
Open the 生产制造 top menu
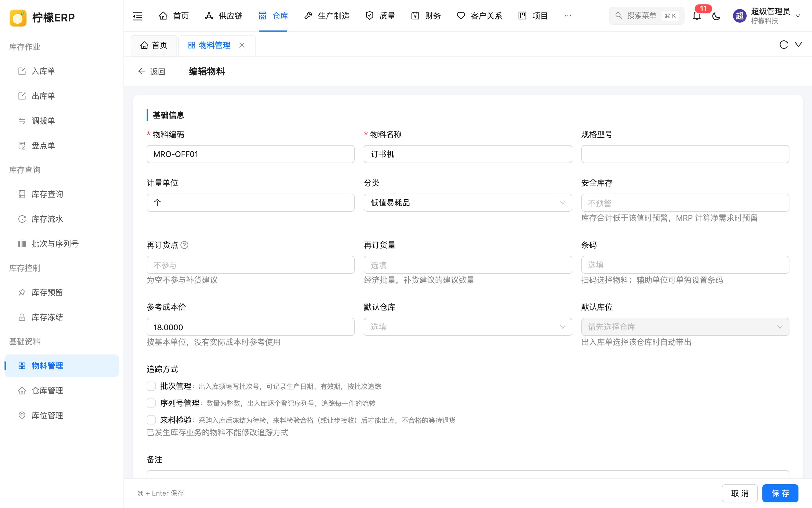[x=326, y=16]
